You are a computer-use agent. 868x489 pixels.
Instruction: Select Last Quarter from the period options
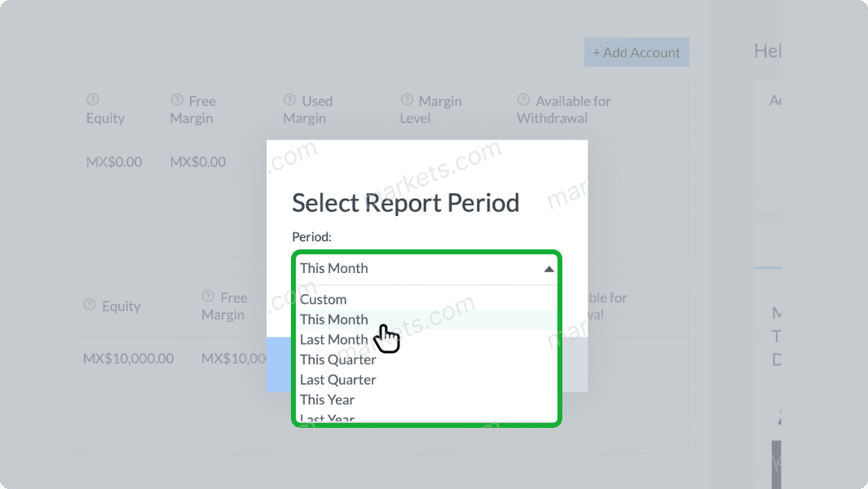pyautogui.click(x=337, y=380)
